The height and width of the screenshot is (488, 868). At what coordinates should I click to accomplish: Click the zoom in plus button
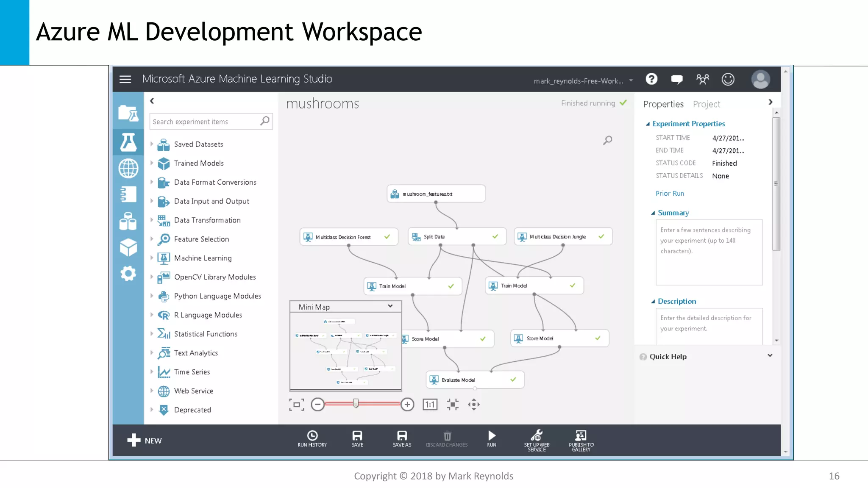click(407, 405)
